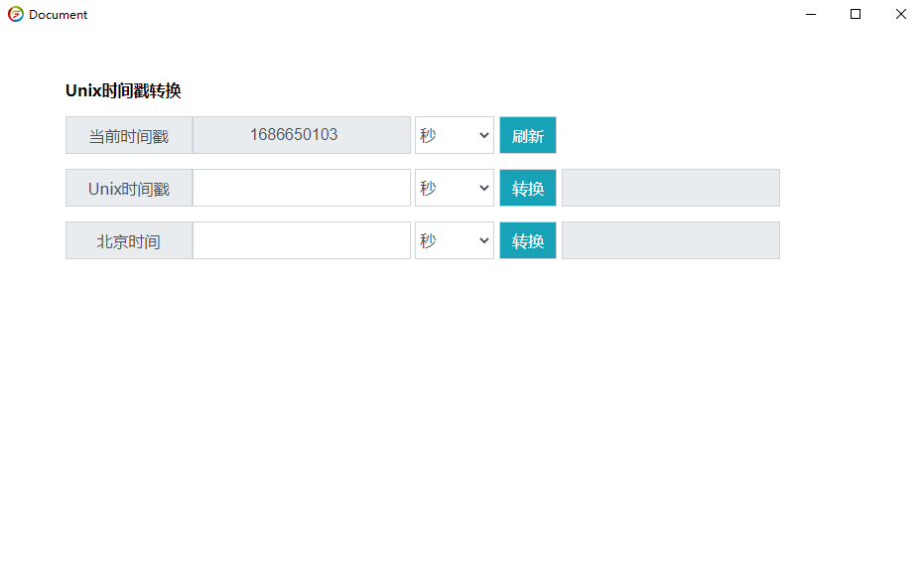This screenshot has width=924, height=587.
Task: Click the 当前时间戳 label
Action: (x=129, y=135)
